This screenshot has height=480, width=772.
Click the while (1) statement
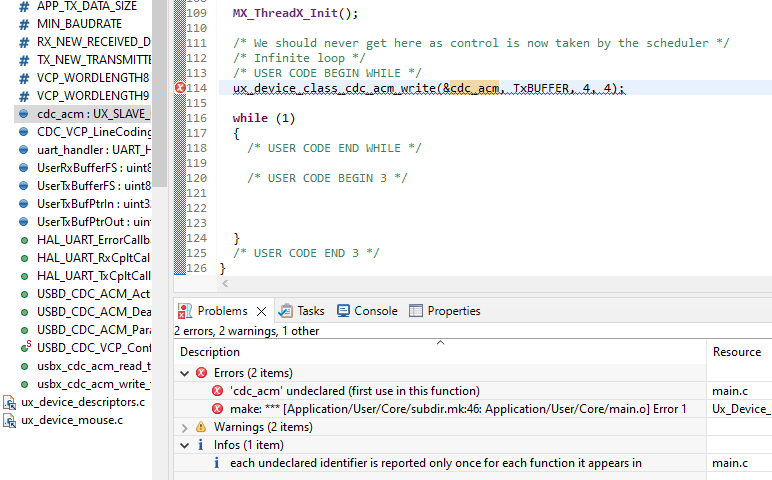(264, 118)
